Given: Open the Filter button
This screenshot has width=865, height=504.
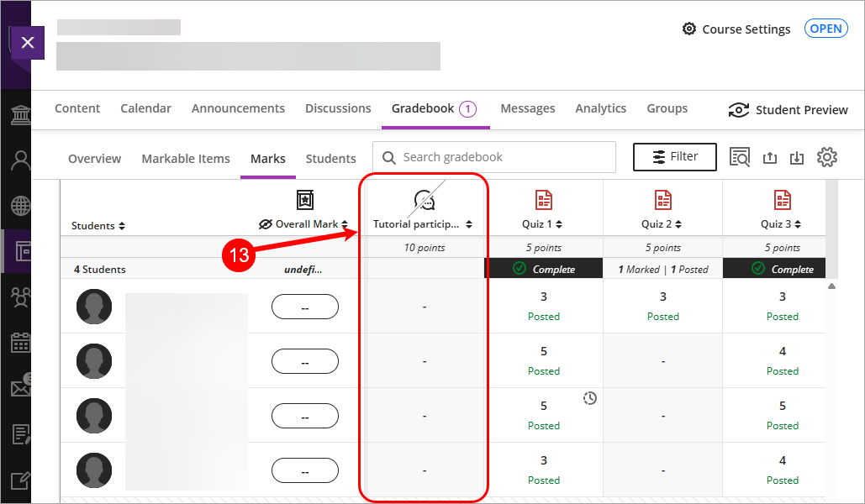Looking at the screenshot, I should 675,157.
